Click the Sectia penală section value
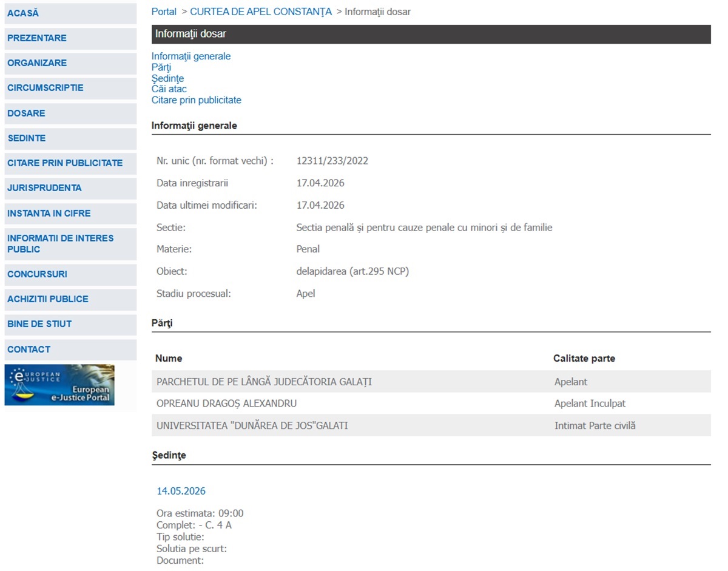Viewport: 728px width, 571px height. [x=424, y=228]
